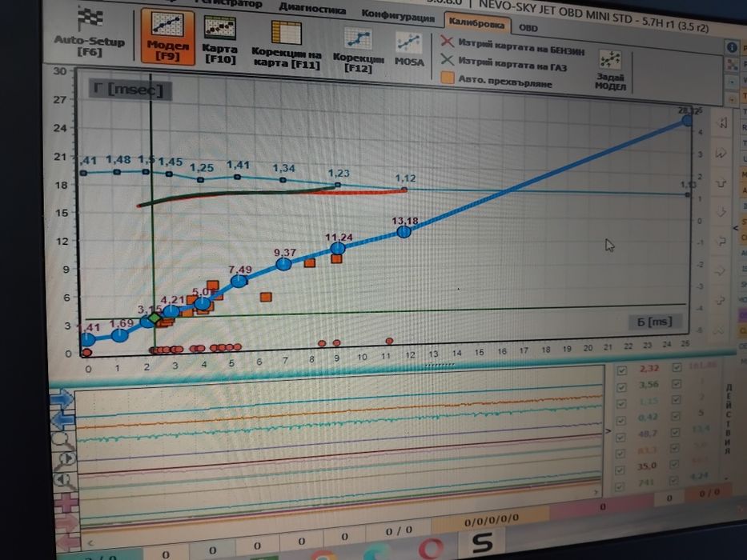Click the oscilloscope scrollbar right arrow

(x=596, y=492)
